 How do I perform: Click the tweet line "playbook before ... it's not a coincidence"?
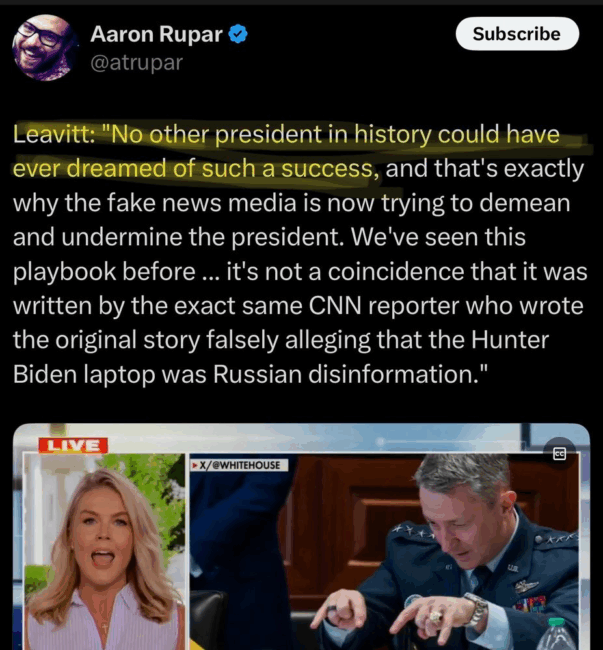300,272
